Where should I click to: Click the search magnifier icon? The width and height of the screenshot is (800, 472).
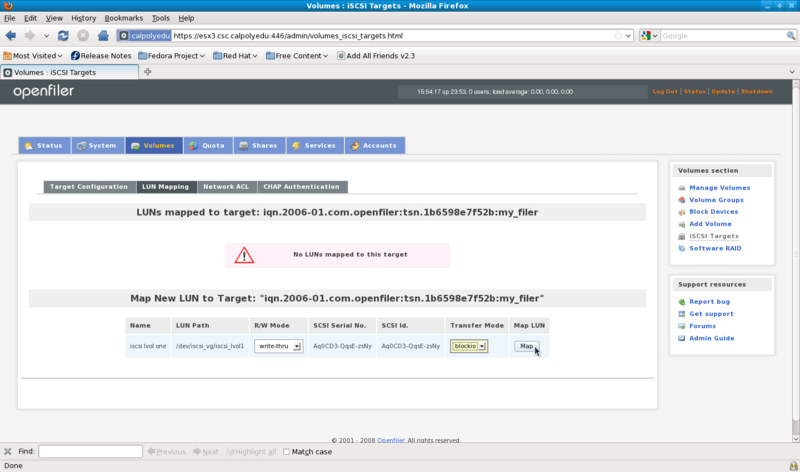(790, 36)
